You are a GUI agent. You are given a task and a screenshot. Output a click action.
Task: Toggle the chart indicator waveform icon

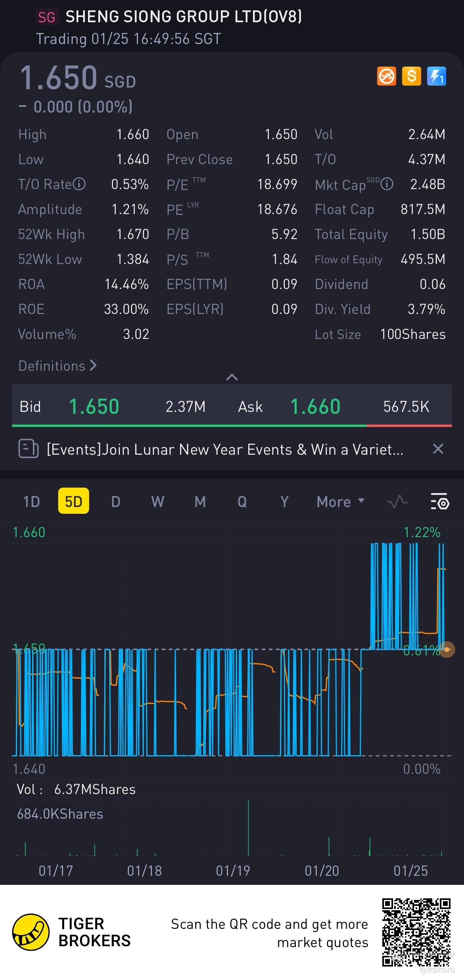tap(397, 501)
